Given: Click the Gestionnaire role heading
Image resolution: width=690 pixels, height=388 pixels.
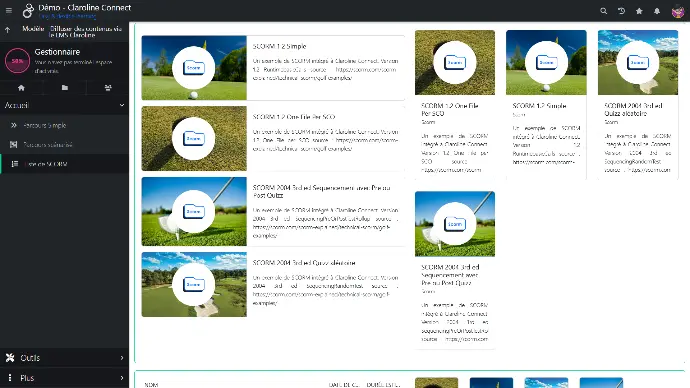Looking at the screenshot, I should (57, 52).
